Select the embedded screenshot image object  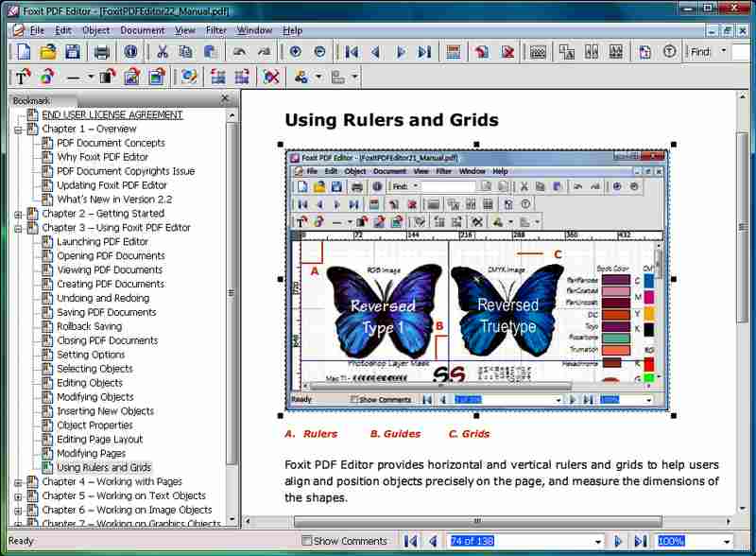[x=476, y=280]
